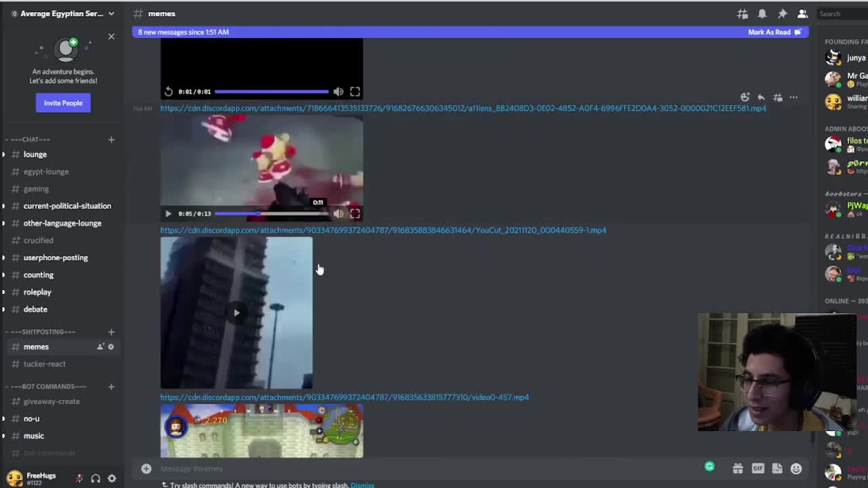Show pinned messages
Screen dimensions: 868x488
pyautogui.click(x=782, y=14)
